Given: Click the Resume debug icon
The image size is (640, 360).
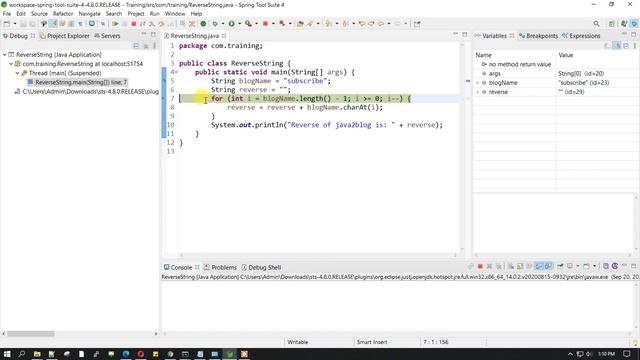Looking at the screenshot, I should 115,24.
